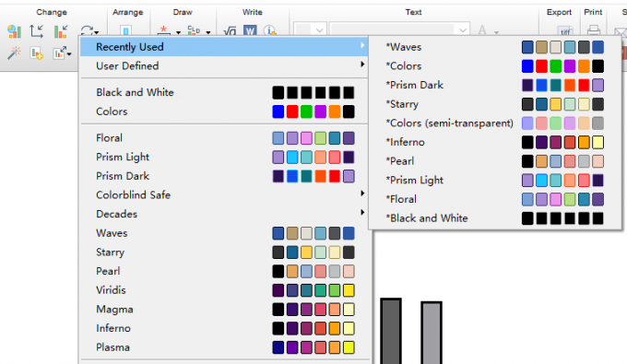
Task: Click the Draw asterisk line tool
Action: pos(164,30)
